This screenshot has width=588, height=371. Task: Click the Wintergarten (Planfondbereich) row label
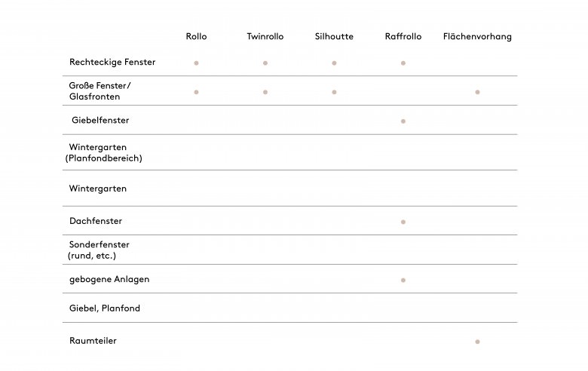point(104,152)
